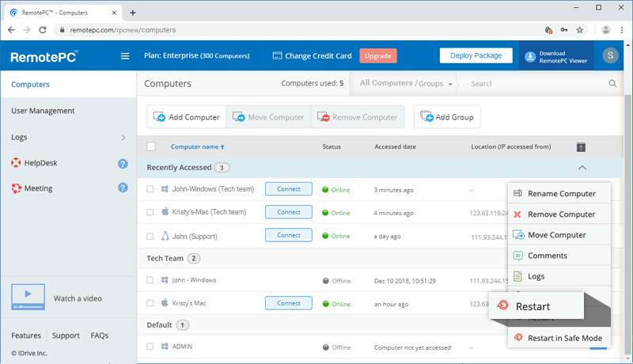Click the export icon in table header

(581, 147)
